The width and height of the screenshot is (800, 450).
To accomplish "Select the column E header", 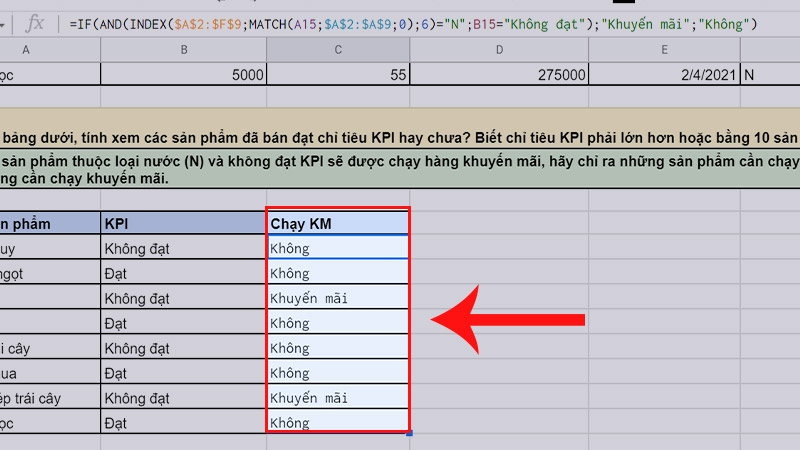I will click(663, 50).
